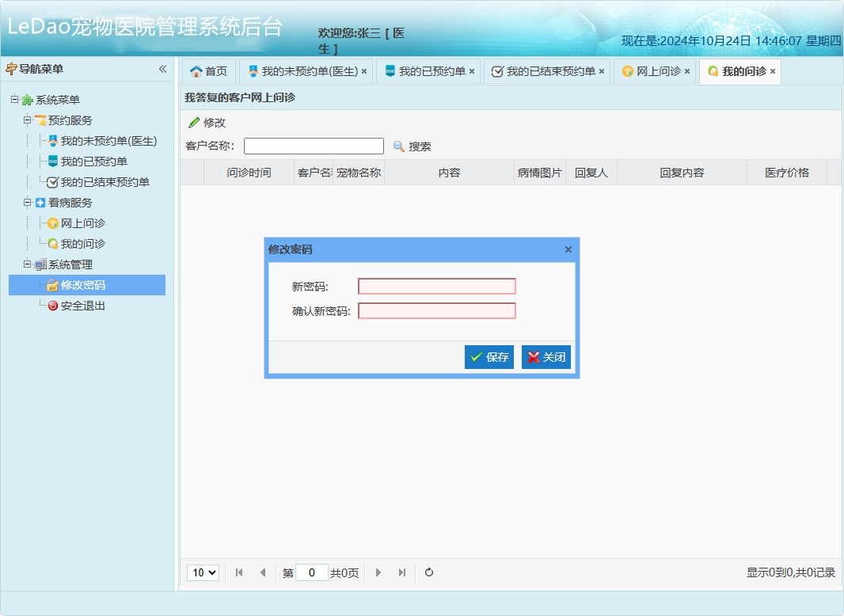Viewport: 844px width, 616px height.
Task: Select the 修改密码 key icon in the sidebar
Action: [53, 284]
